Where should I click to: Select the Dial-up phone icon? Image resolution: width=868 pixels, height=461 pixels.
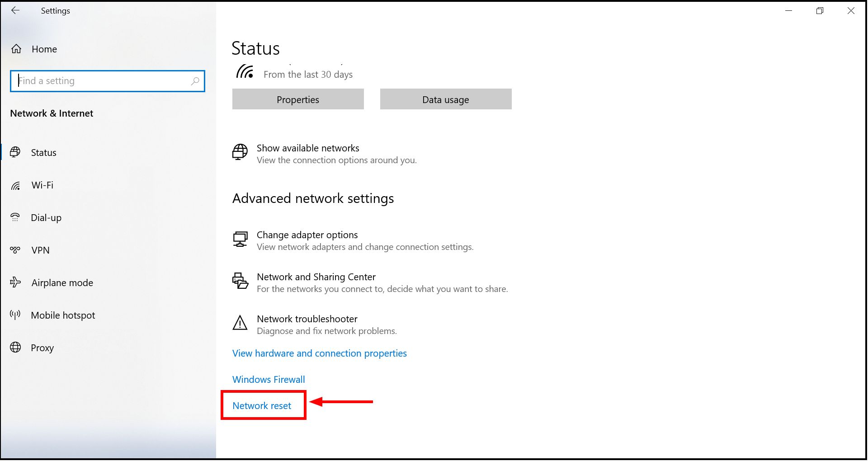click(x=15, y=217)
